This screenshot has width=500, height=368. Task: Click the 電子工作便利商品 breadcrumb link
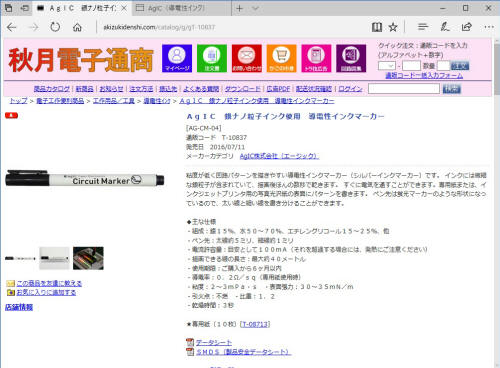60,101
